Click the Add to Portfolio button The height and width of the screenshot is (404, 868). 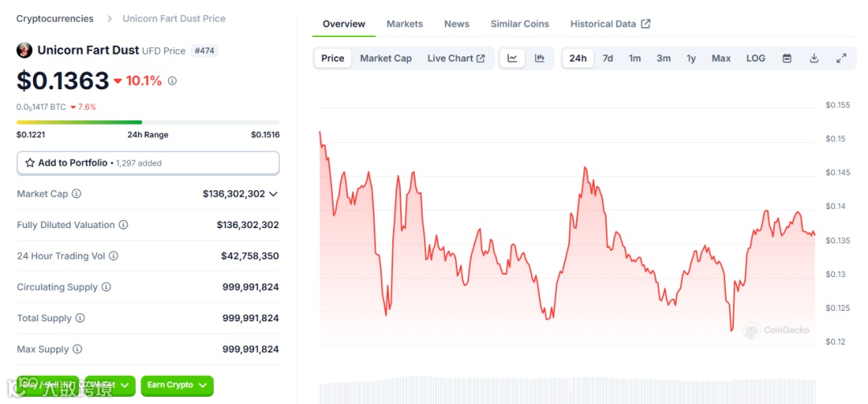coord(149,163)
